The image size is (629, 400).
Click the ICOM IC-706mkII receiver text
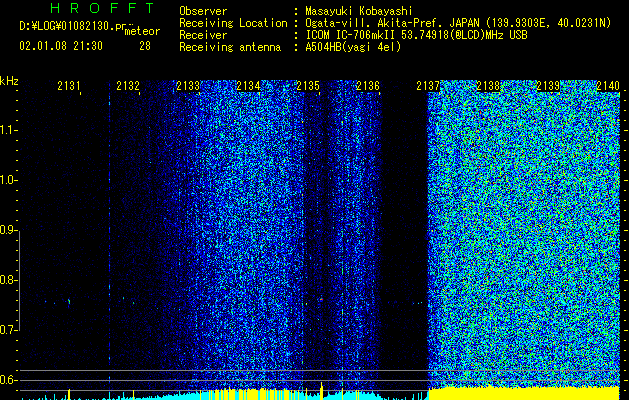[x=416, y=35]
